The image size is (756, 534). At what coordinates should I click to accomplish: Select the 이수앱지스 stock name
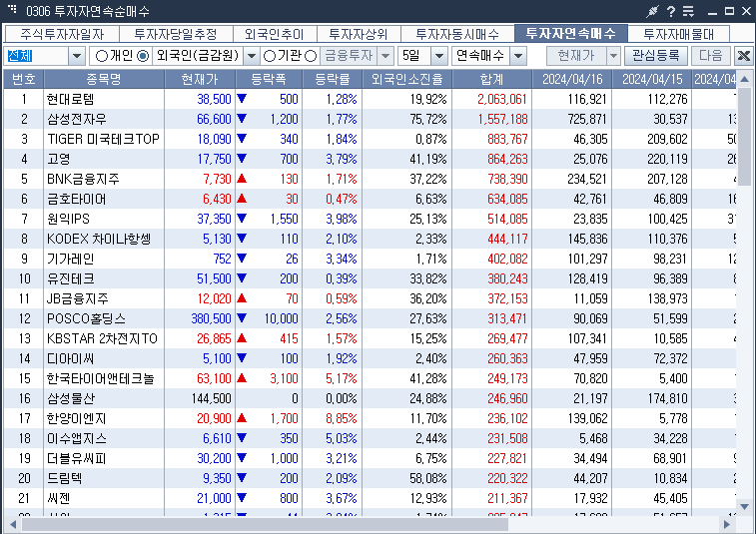pyautogui.click(x=77, y=438)
